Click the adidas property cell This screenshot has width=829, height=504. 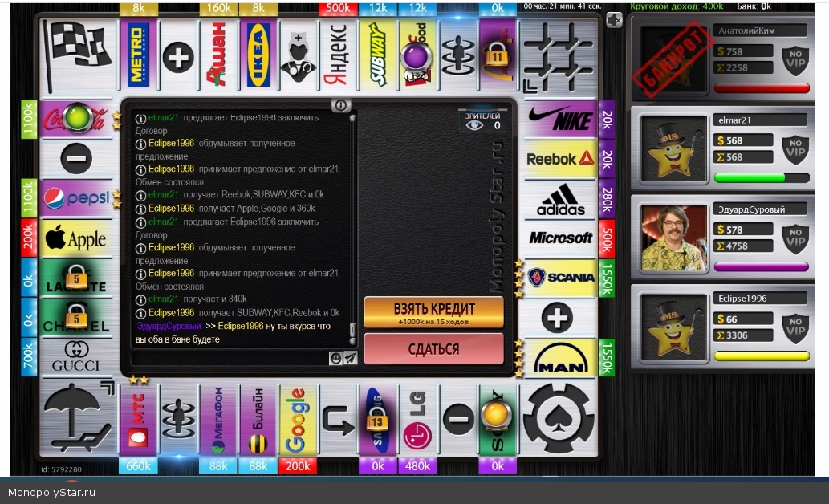[560, 199]
